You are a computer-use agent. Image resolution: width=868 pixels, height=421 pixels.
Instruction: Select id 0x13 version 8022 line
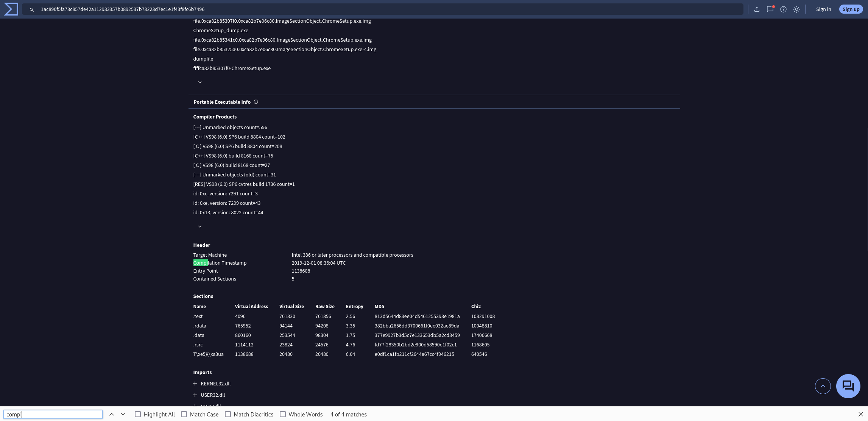click(228, 212)
